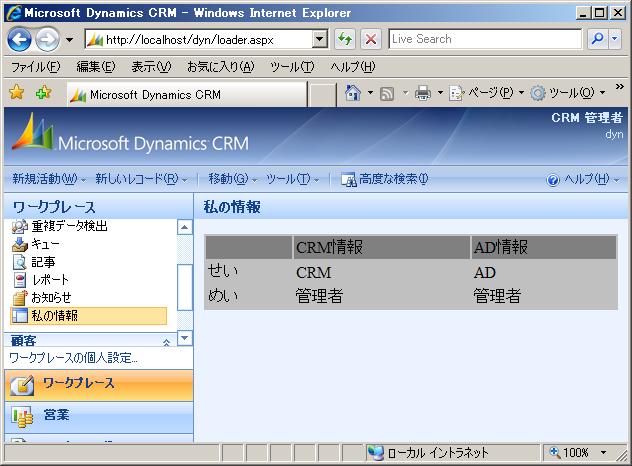Select 私の情報 in the workplace list
This screenshot has width=632, height=466.
tap(88, 316)
